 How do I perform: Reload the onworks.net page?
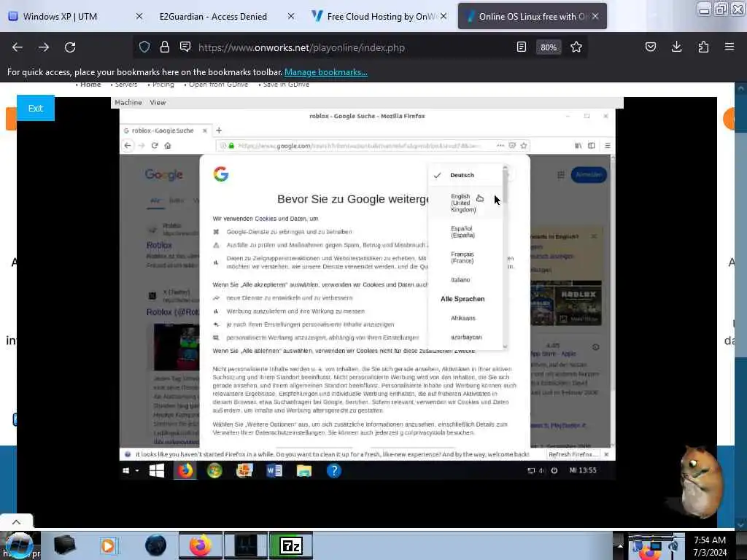(x=70, y=47)
